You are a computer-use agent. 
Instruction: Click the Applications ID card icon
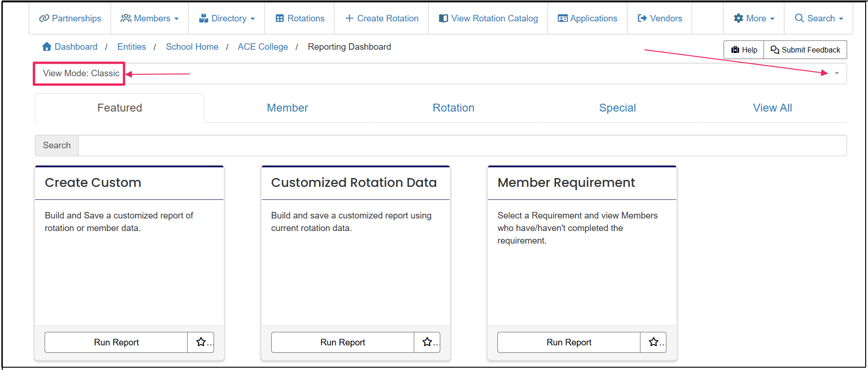pyautogui.click(x=562, y=19)
